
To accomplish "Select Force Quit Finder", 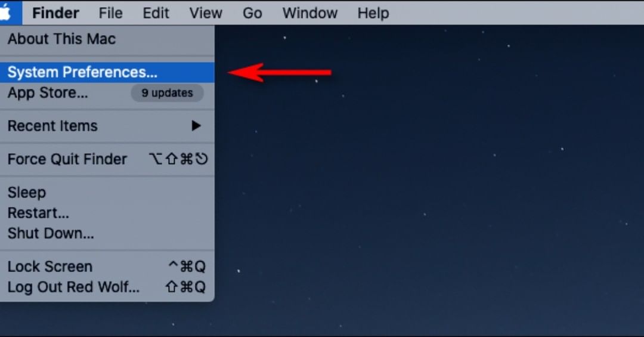I will tap(107, 159).
